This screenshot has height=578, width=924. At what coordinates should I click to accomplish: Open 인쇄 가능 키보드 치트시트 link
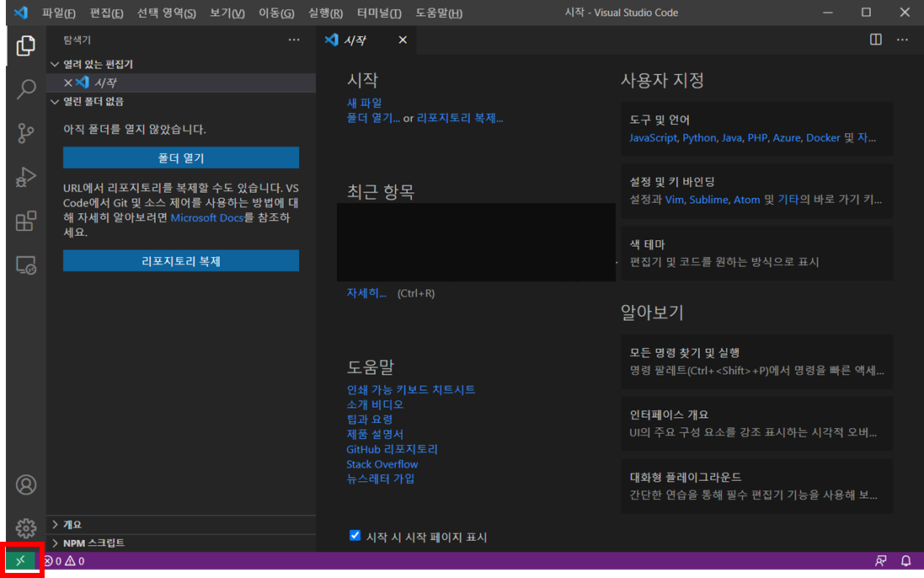(411, 389)
